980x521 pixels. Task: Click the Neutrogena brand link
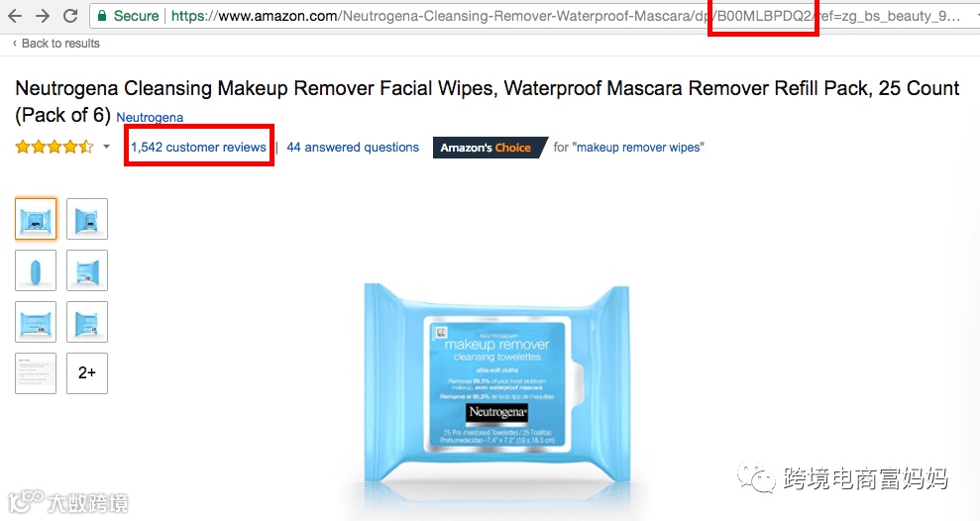[150, 118]
